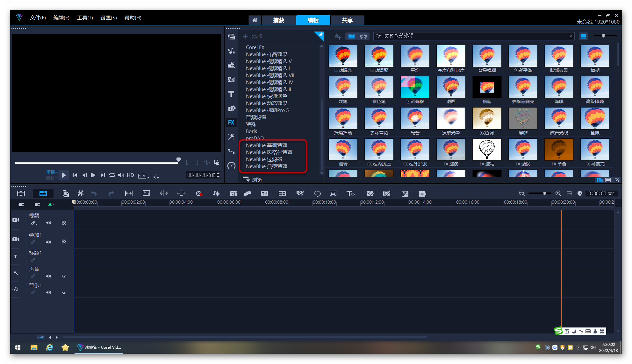632x364 pixels.
Task: Open the Sound Mixer waveform icon
Action: coord(216,193)
